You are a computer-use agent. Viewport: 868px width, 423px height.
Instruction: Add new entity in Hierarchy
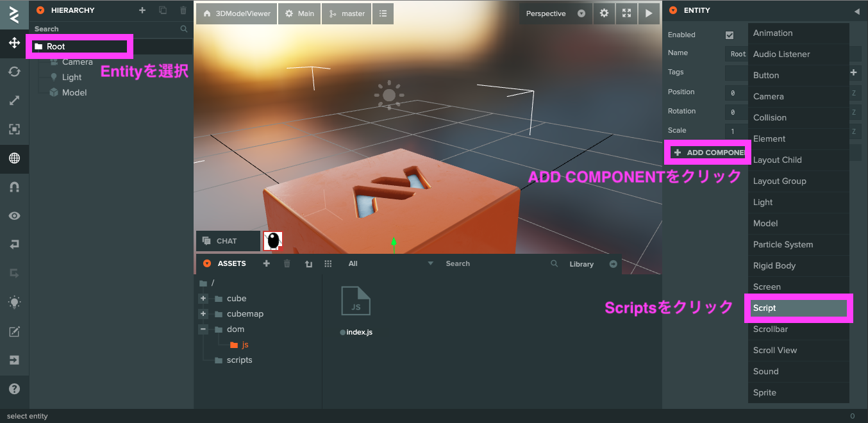pyautogui.click(x=142, y=10)
